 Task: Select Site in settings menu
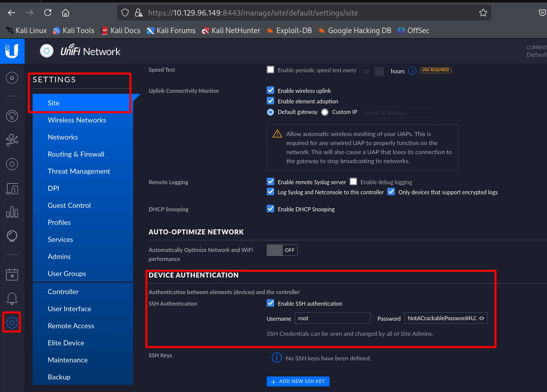[83, 103]
